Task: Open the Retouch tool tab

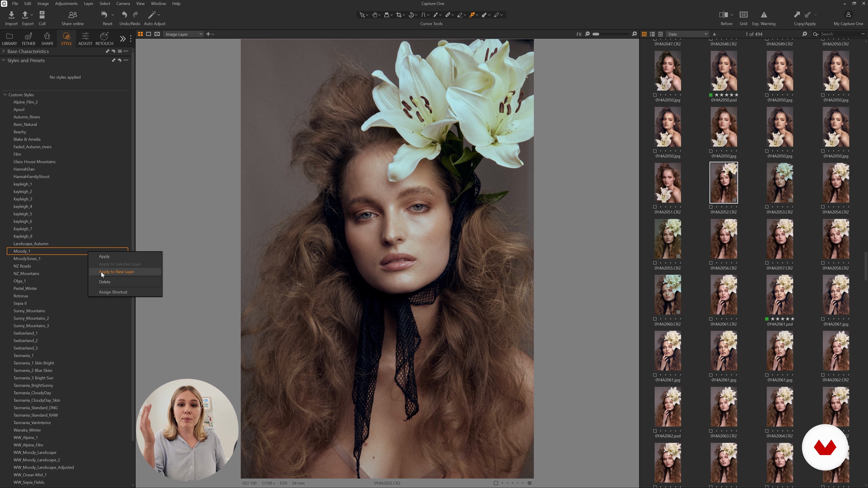Action: pyautogui.click(x=104, y=39)
